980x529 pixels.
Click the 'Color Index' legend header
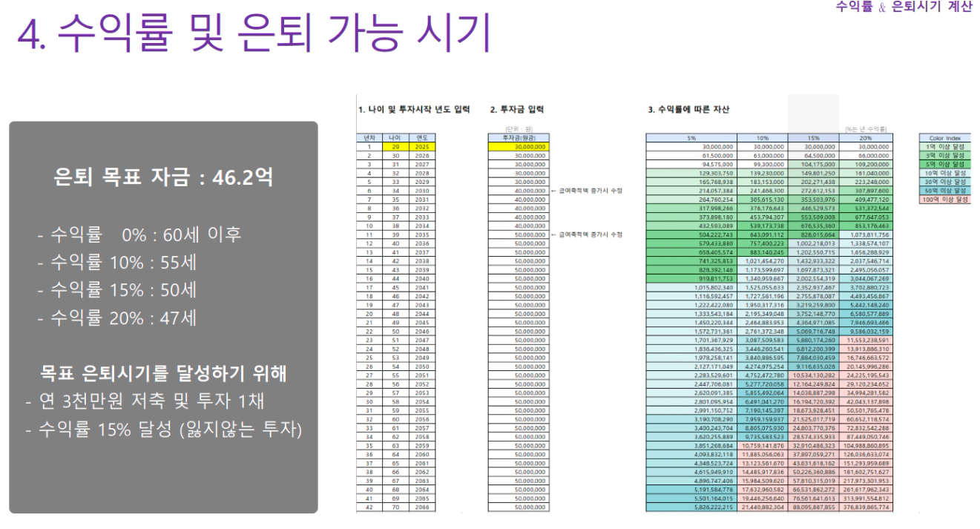point(944,138)
